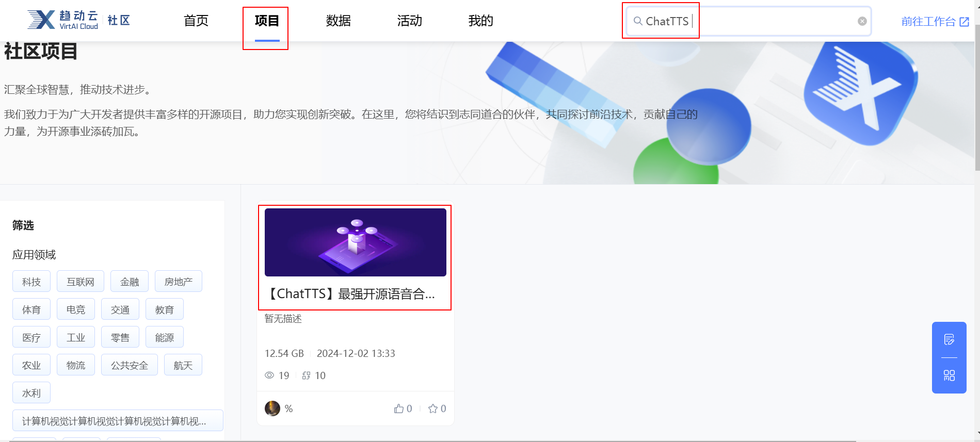The height and width of the screenshot is (442, 980).
Task: Click the ChatTTS project thumbnail image
Action: 355,242
